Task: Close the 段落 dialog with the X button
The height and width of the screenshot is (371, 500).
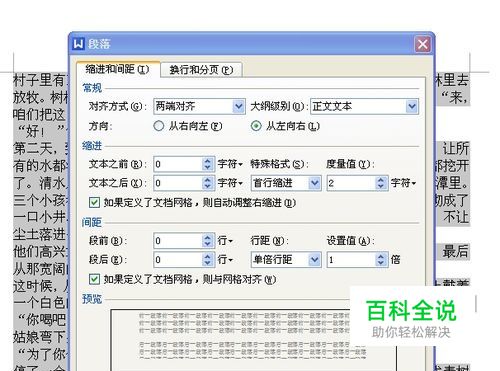Action: click(423, 44)
